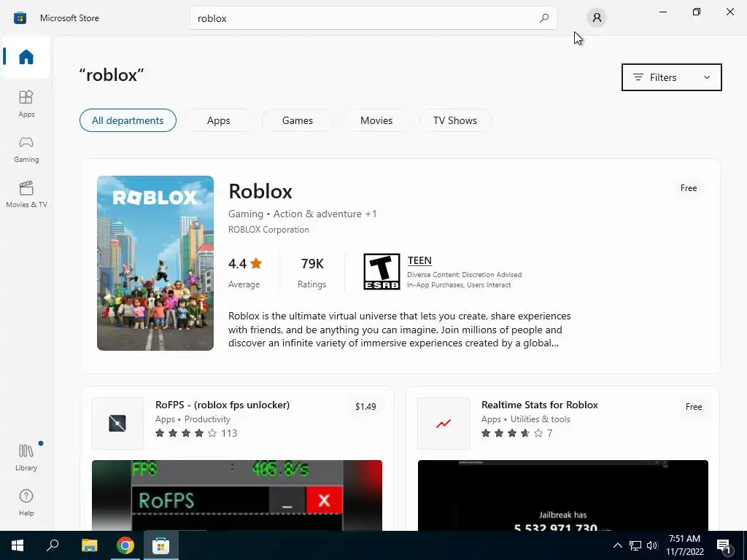Click the Roblox description paragraph
Viewport: 747px width, 560px height.
(x=399, y=330)
